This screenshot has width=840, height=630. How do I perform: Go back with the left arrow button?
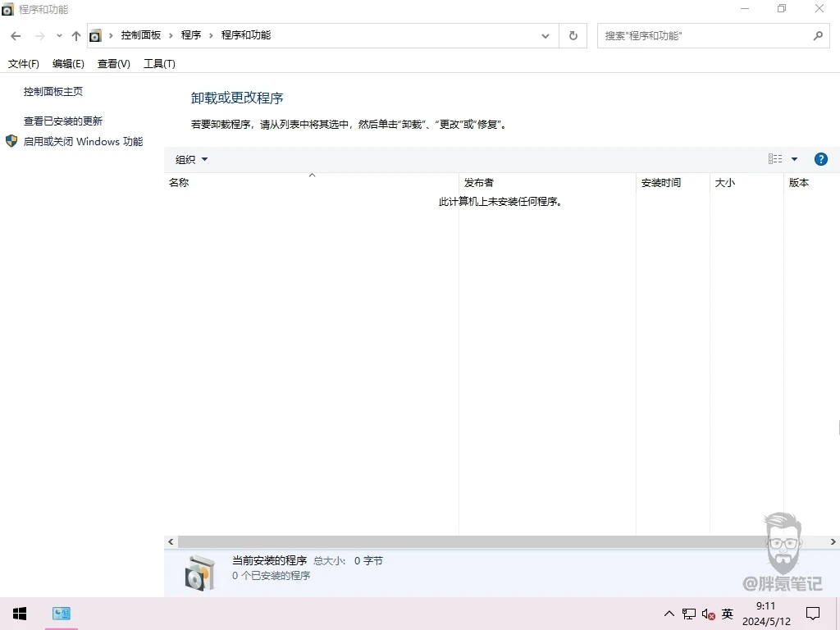tap(16, 36)
